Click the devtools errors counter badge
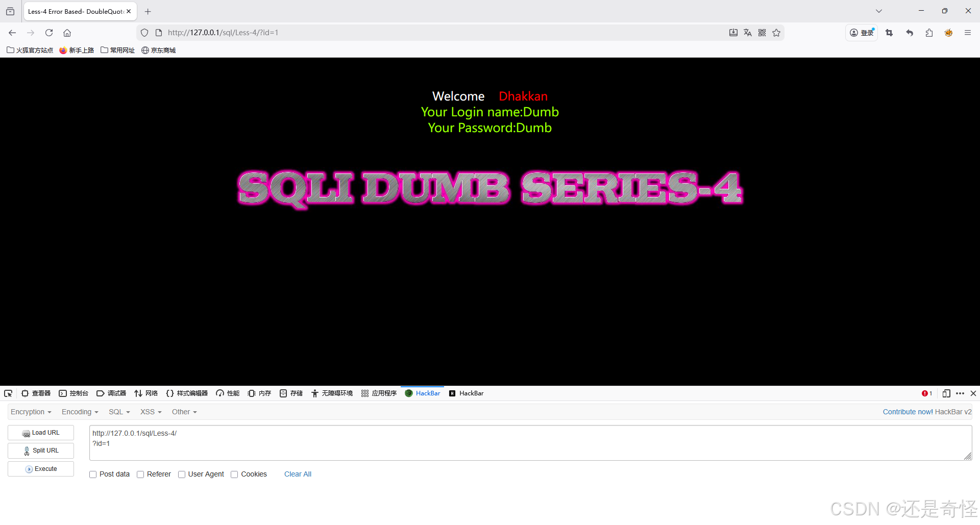The image size is (980, 525). pos(927,393)
